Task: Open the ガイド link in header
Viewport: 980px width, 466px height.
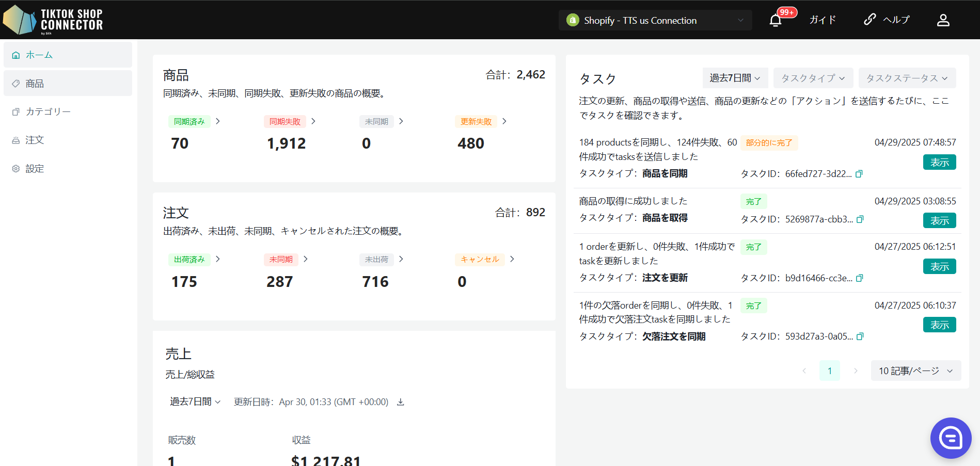Action: (x=823, y=20)
